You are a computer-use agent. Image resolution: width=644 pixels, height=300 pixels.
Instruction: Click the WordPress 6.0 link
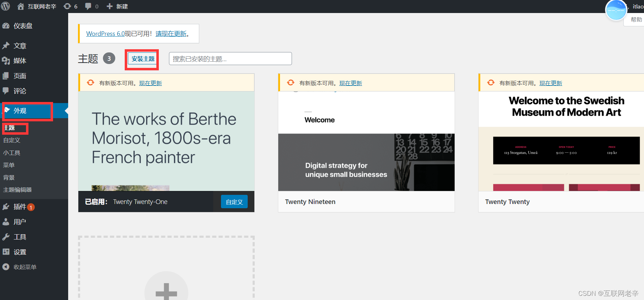click(105, 34)
